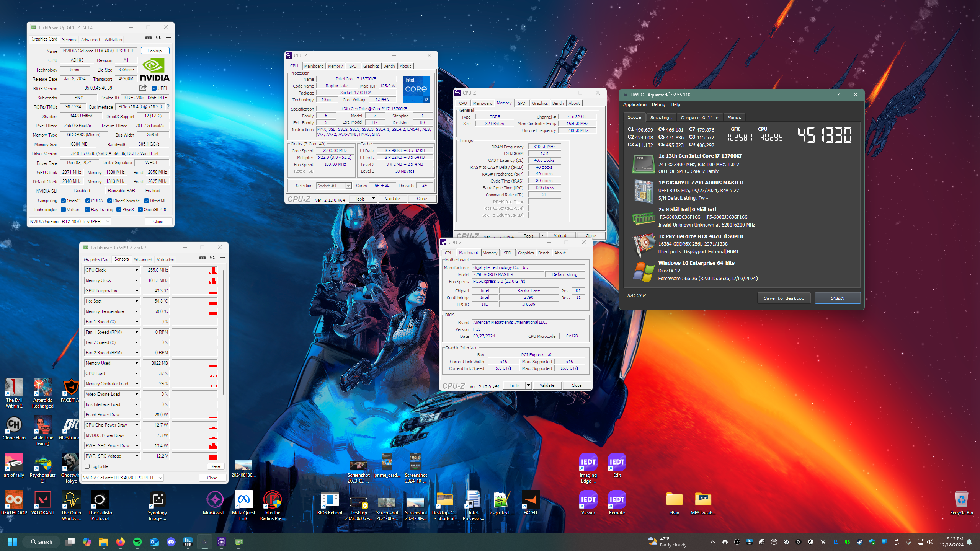Toggle the Ray Tracing checkbox
The height and width of the screenshot is (551, 980).
coord(88,209)
